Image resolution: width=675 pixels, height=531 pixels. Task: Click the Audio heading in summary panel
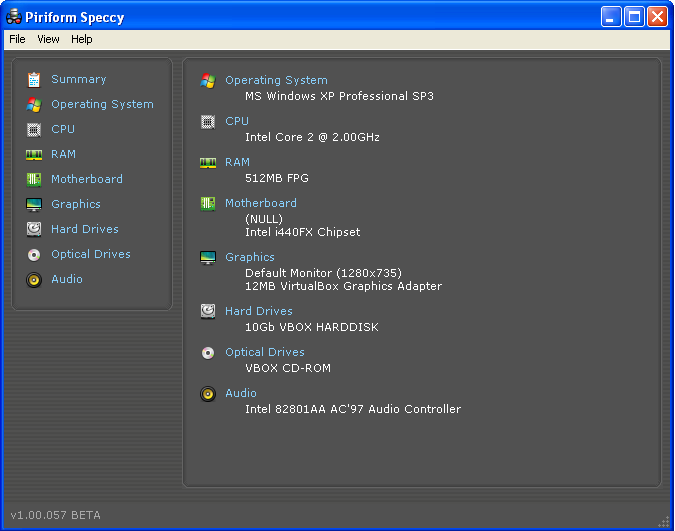pos(241,394)
